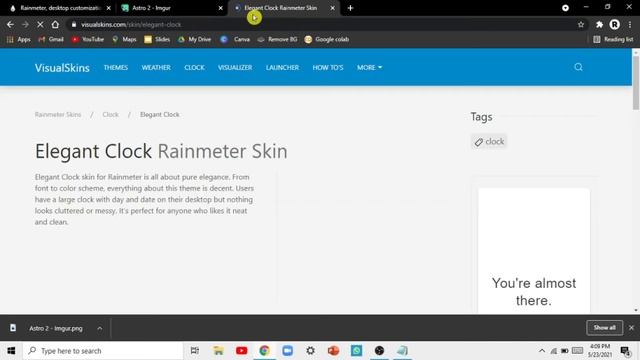The image size is (640, 360).
Task: Click the taskbar clock showing 4:09 PM
Action: point(600,351)
